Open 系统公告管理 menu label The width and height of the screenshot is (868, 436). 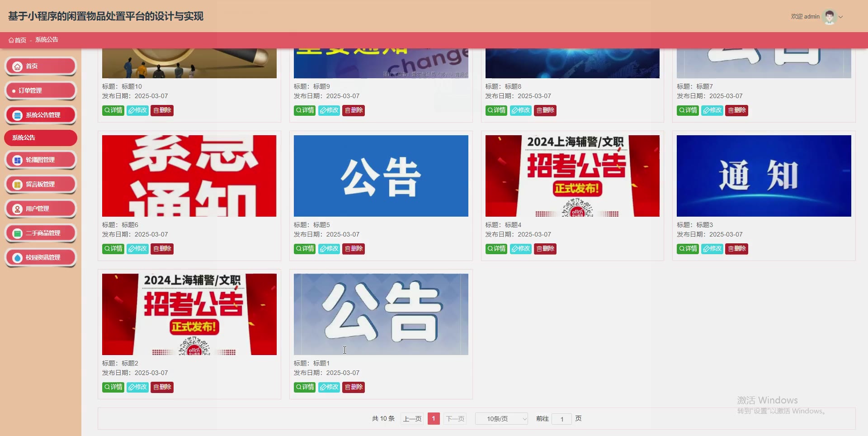43,115
